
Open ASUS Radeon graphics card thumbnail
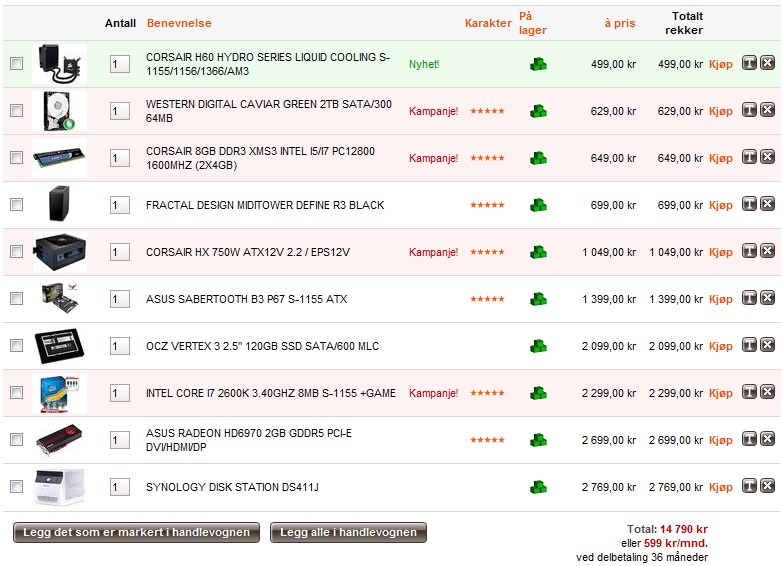[59, 440]
